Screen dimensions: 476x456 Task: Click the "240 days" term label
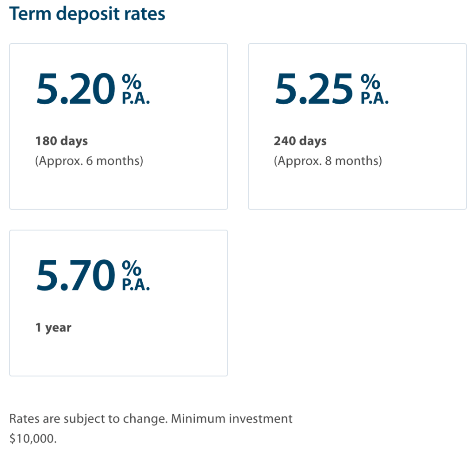(x=300, y=141)
